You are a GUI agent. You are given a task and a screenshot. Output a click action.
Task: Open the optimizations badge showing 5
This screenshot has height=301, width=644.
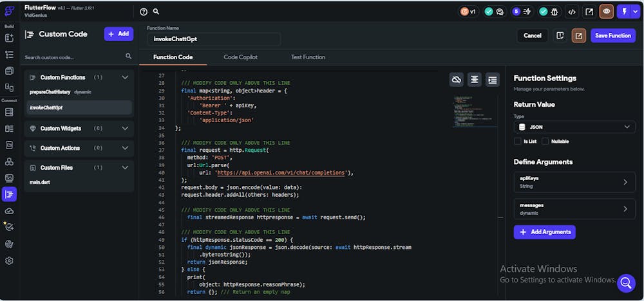pos(521,12)
